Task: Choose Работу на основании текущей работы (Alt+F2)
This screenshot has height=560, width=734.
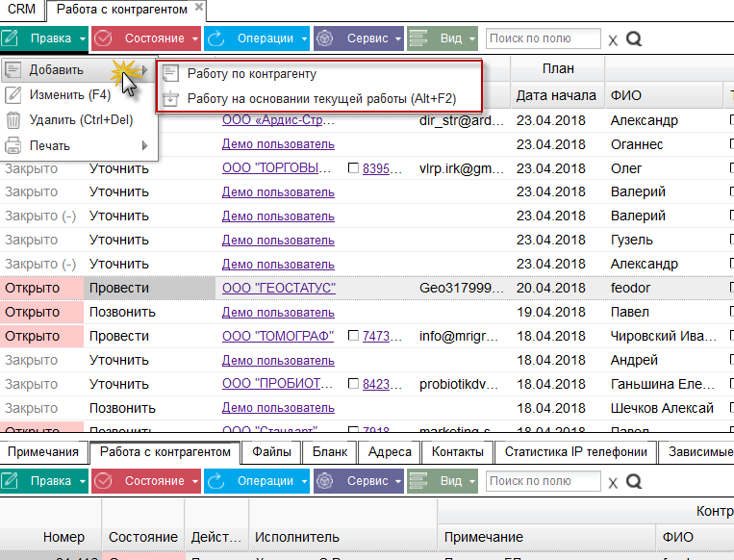Action: pyautogui.click(x=321, y=99)
